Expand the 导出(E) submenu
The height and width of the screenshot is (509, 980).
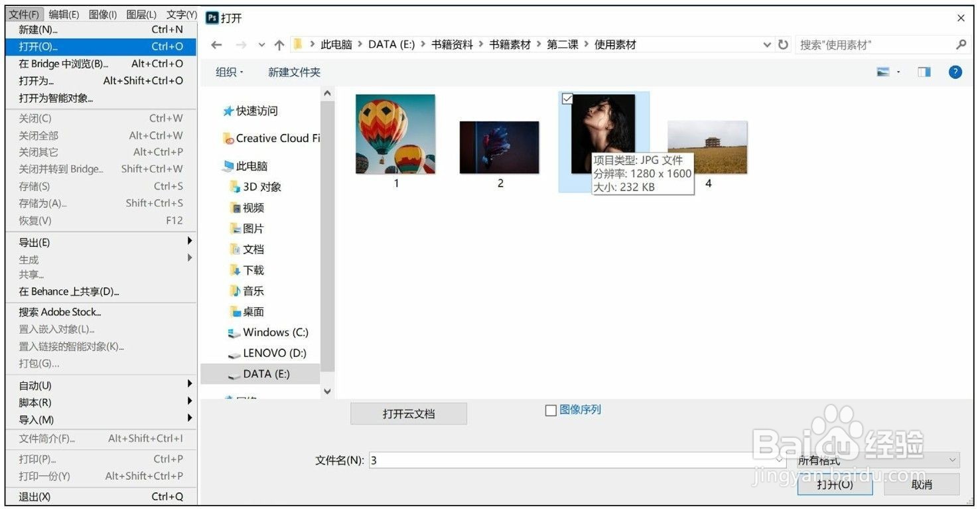[100, 242]
